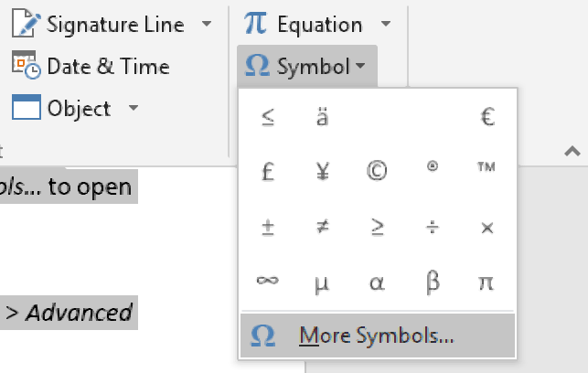Expand the Equation dropdown arrow
The height and width of the screenshot is (373, 588).
point(385,24)
